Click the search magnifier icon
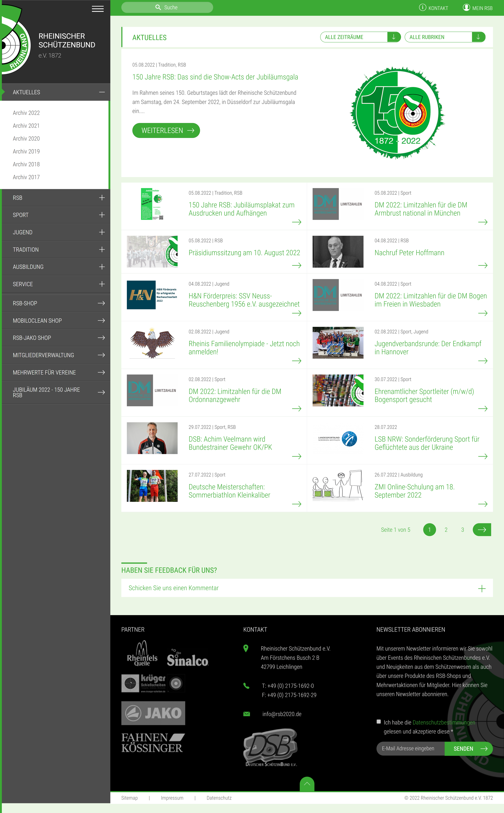The image size is (504, 813). [158, 7]
